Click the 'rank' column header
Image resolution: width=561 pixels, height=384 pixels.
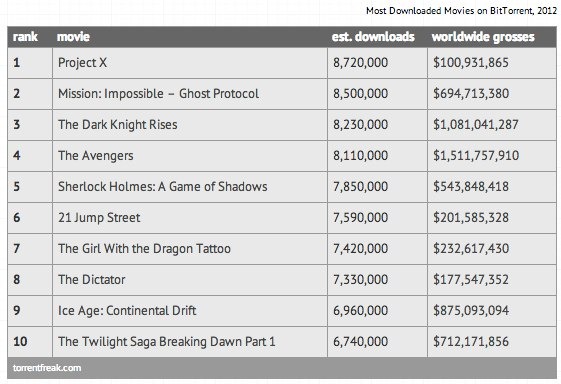coord(25,37)
